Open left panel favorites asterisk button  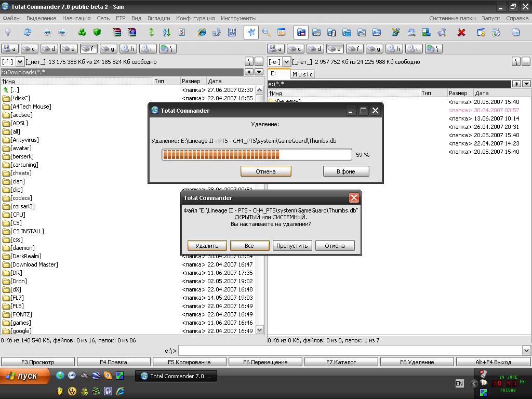pyautogui.click(x=249, y=72)
